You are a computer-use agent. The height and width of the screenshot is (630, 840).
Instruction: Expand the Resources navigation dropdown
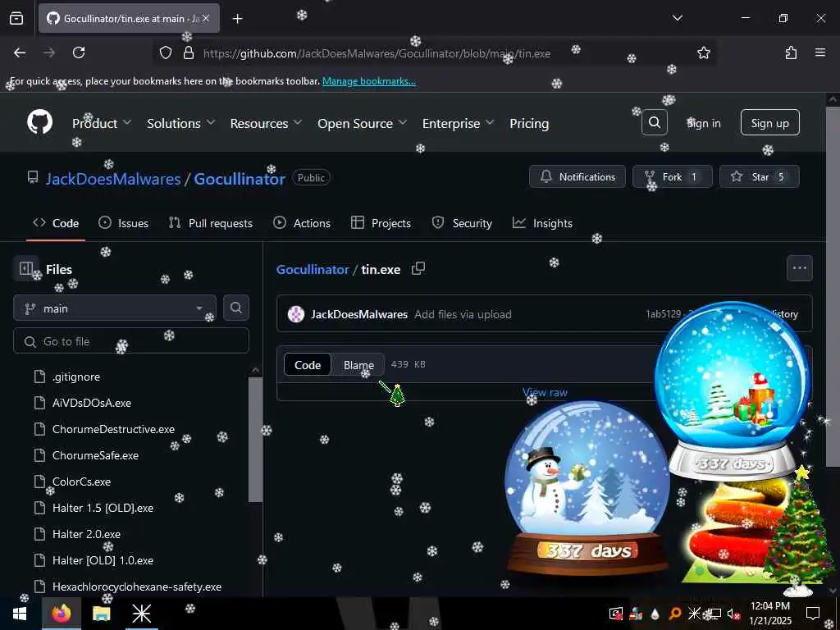[267, 123]
